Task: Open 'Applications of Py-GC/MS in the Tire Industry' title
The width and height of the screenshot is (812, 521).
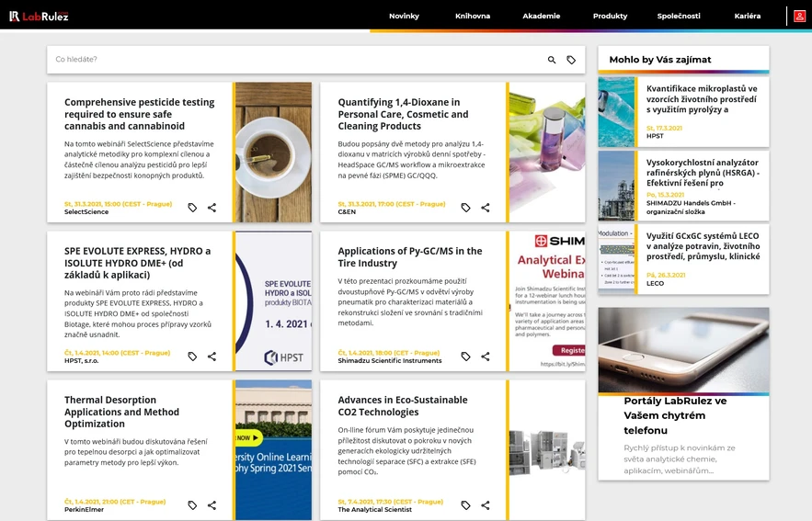Action: (409, 256)
